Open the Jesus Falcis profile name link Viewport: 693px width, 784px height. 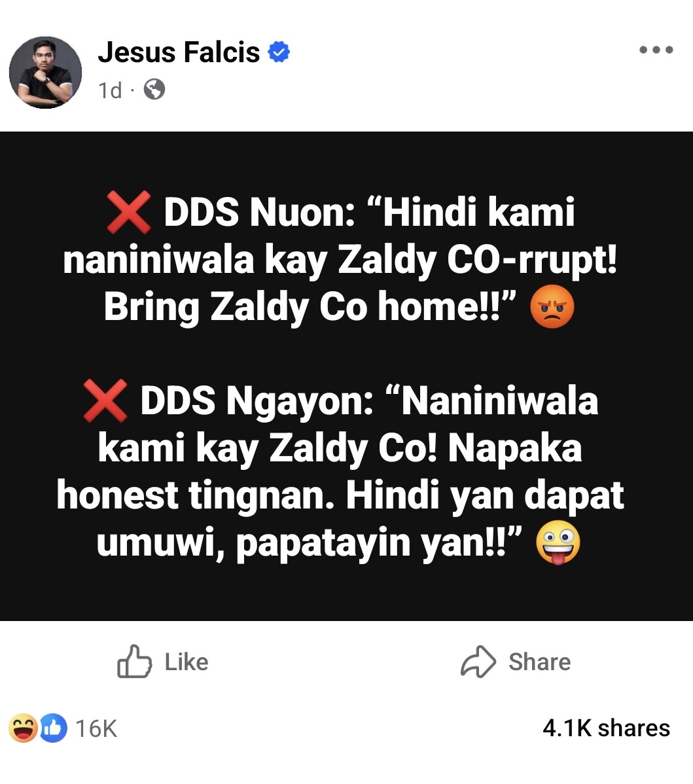(x=179, y=52)
